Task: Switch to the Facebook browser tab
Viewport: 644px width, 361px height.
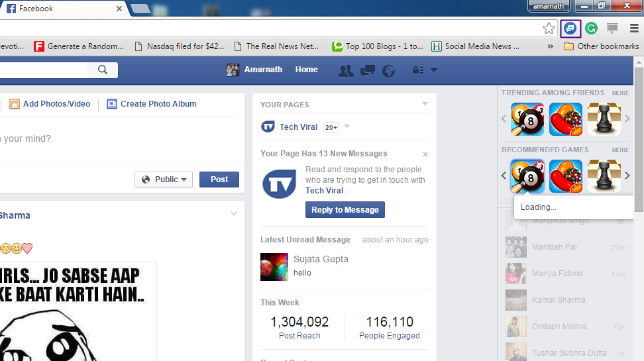Action: coord(62,8)
